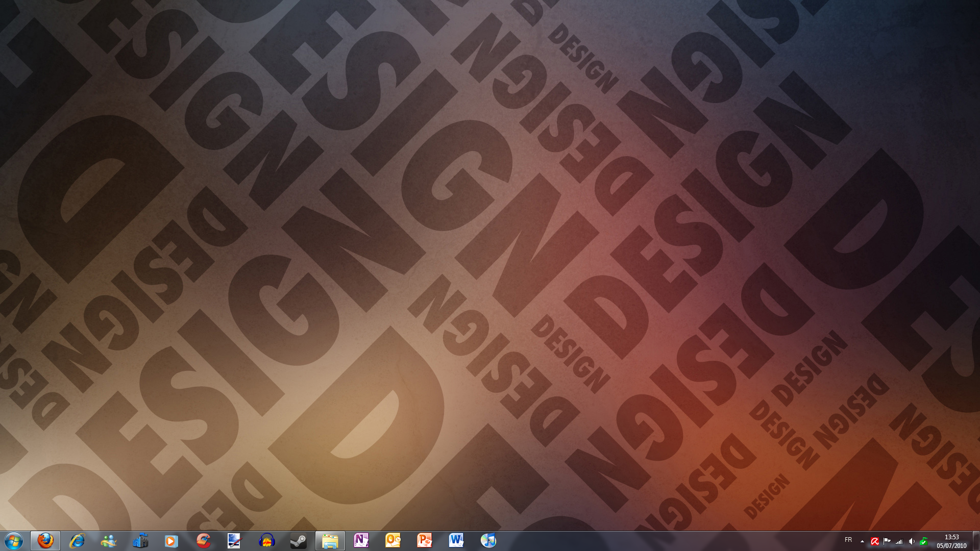Switch to the Firefox taskbar window
Image resolution: width=980 pixels, height=551 pixels.
(45, 541)
